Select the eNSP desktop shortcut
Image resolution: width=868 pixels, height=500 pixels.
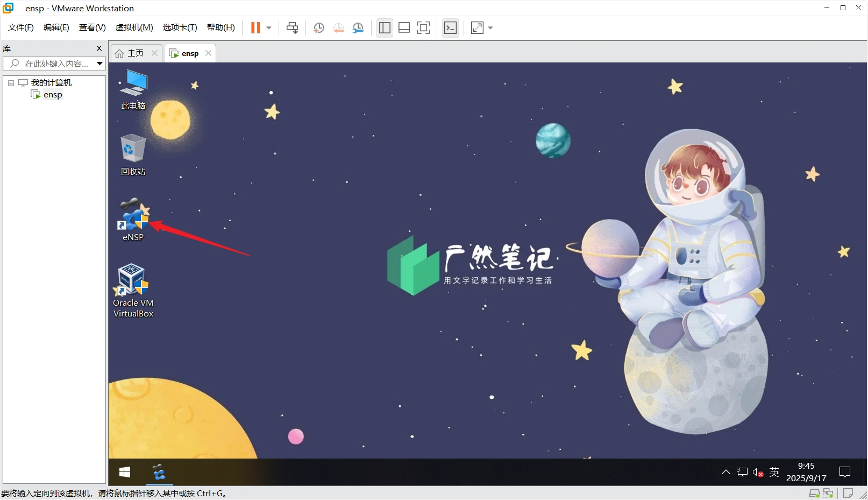tap(133, 220)
